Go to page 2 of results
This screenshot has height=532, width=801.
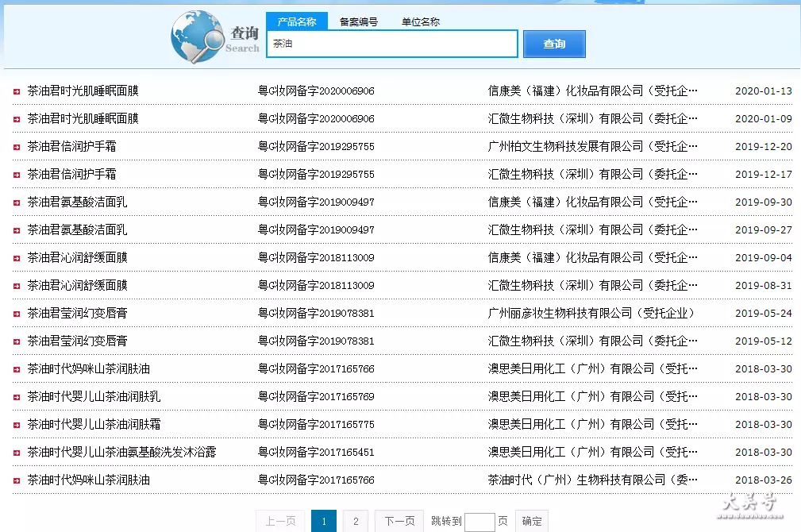(356, 521)
